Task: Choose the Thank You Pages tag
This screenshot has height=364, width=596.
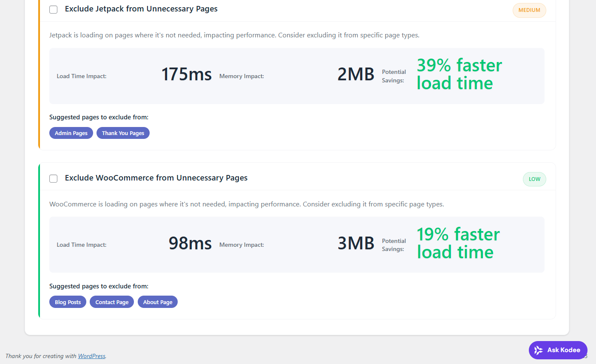Action: pyautogui.click(x=123, y=133)
